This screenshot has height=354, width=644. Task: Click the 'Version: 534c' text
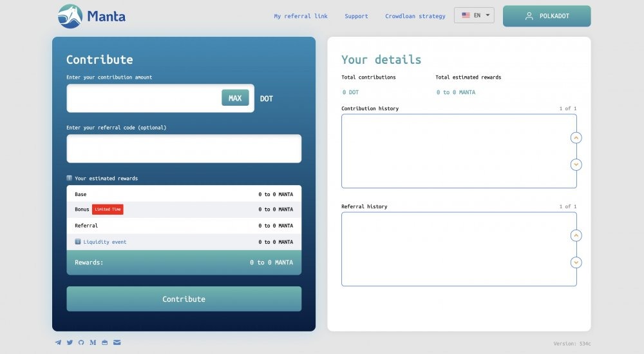click(x=572, y=343)
